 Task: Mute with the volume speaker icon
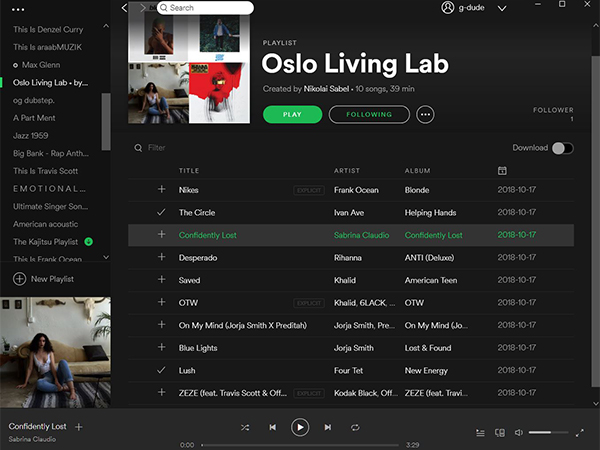coord(518,433)
